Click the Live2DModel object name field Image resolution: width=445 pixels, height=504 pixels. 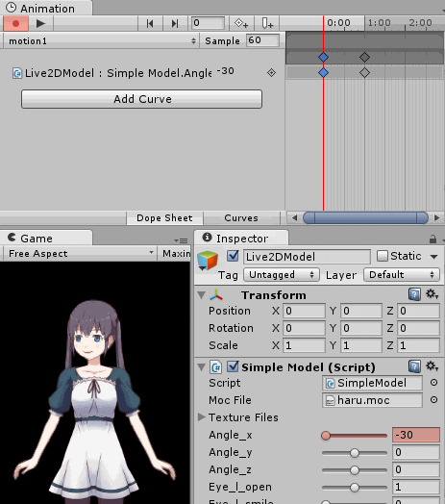point(307,257)
